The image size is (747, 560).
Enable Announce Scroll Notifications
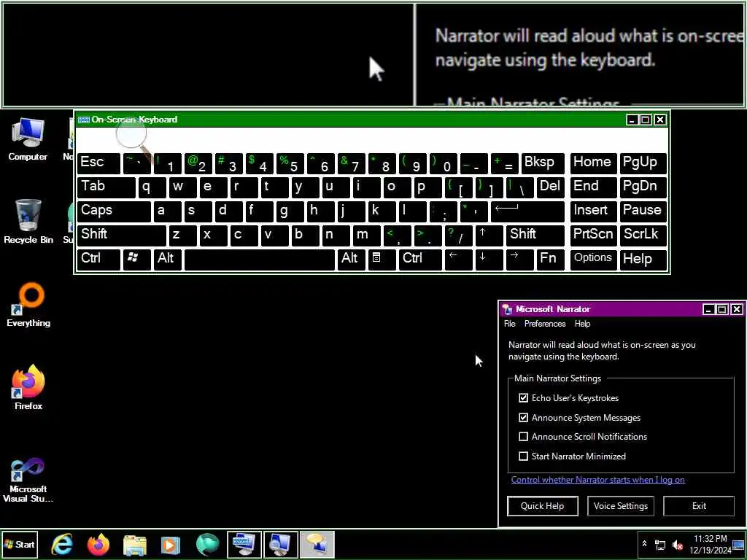pos(523,437)
